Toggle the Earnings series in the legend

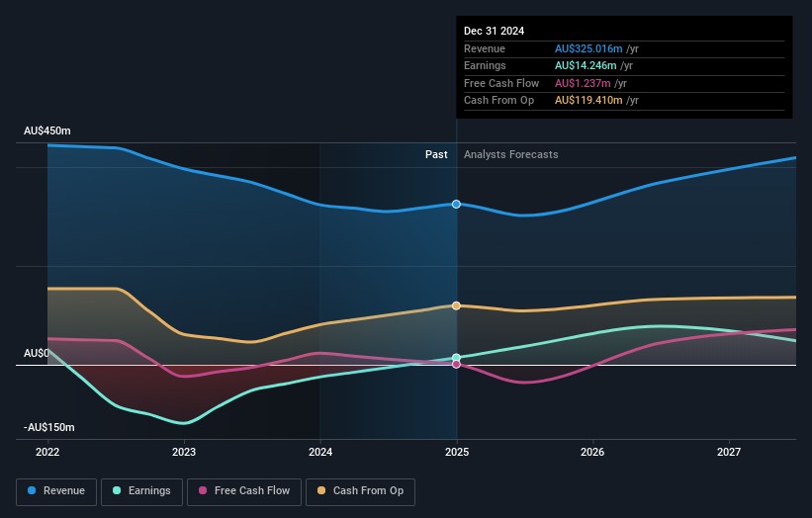[x=141, y=490]
